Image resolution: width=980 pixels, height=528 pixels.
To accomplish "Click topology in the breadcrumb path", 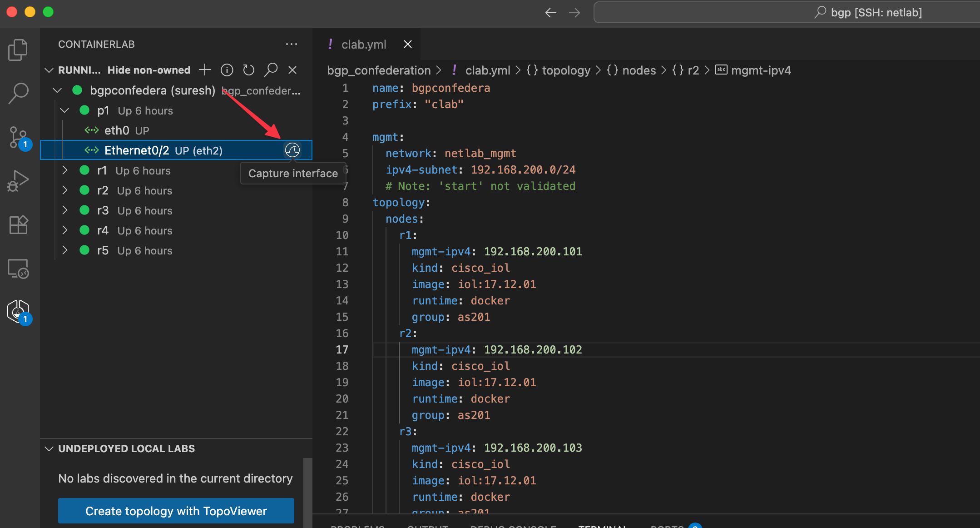I will click(566, 70).
